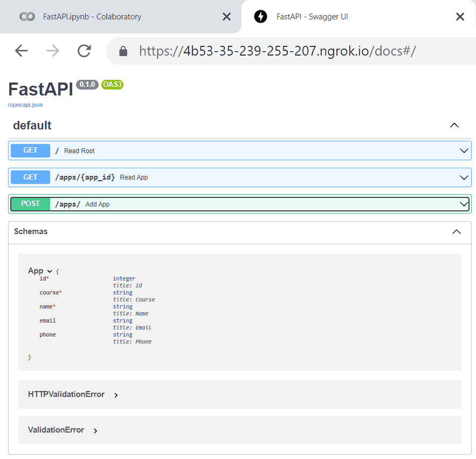Screen dimensions: 476x459
Task: Click the id field in App schema
Action: coord(44,278)
